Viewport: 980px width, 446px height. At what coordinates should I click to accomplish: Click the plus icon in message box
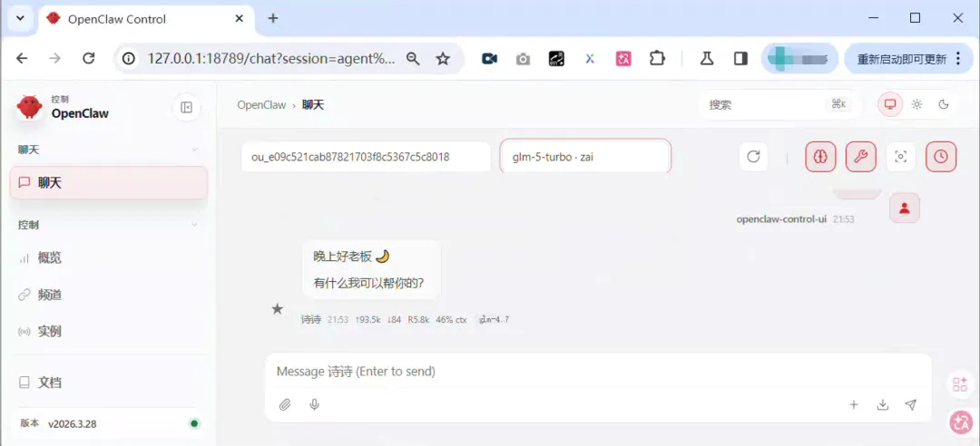(854, 405)
